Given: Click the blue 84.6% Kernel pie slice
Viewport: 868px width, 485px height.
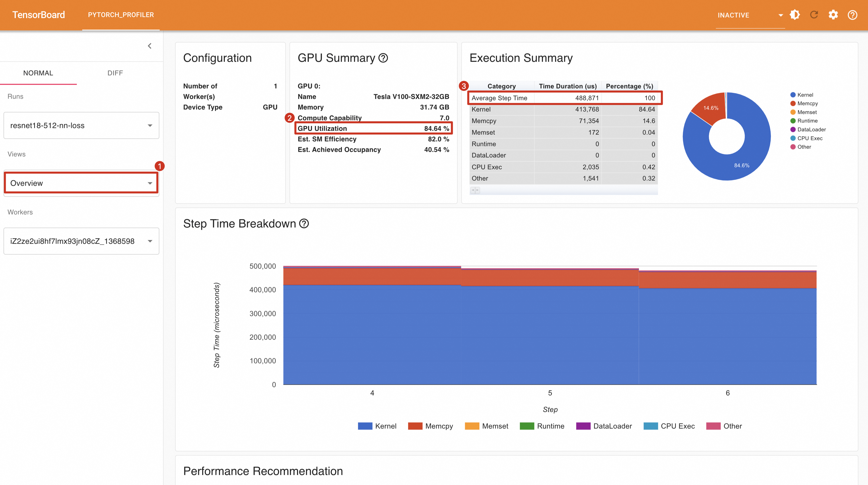Looking at the screenshot, I should tap(741, 165).
